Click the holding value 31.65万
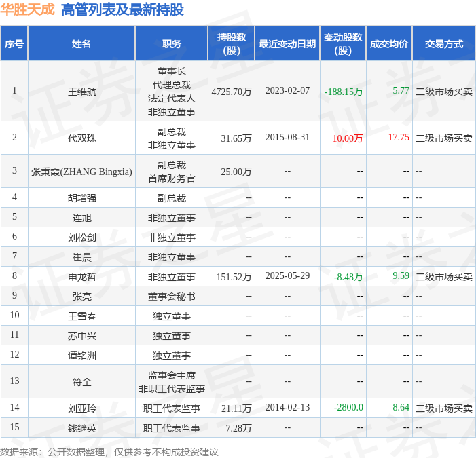This screenshot has height=458, width=476. tap(236, 138)
